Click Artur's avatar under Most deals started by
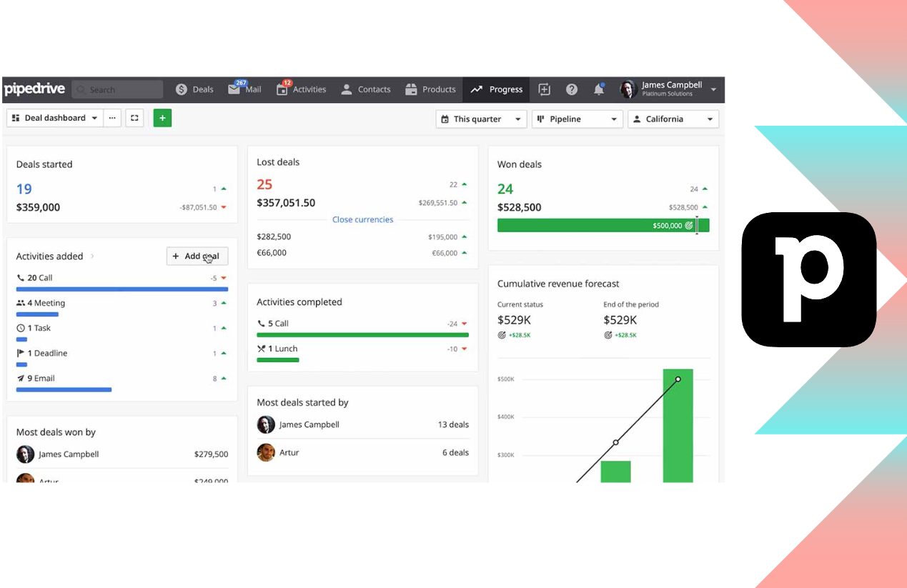Image resolution: width=907 pixels, height=588 pixels. [x=266, y=452]
